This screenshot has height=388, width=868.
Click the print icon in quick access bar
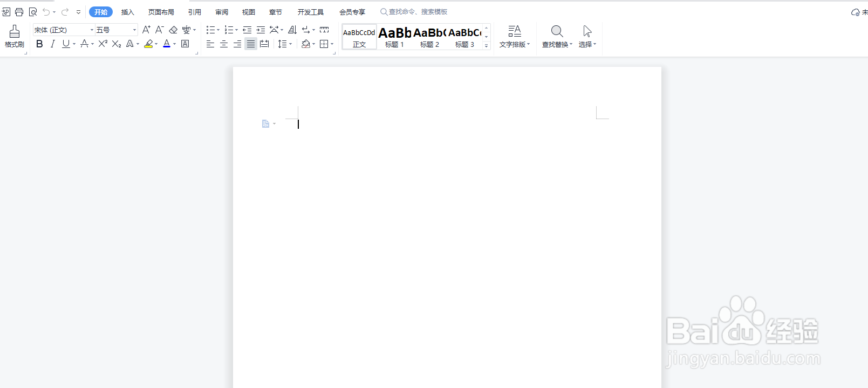[x=19, y=12]
